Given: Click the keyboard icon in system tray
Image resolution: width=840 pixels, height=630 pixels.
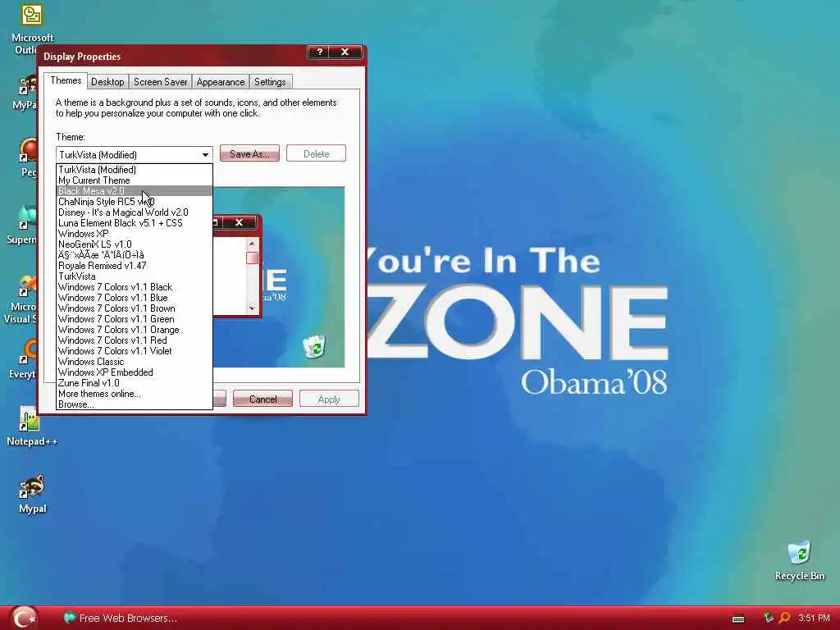Looking at the screenshot, I should pyautogui.click(x=738, y=619).
